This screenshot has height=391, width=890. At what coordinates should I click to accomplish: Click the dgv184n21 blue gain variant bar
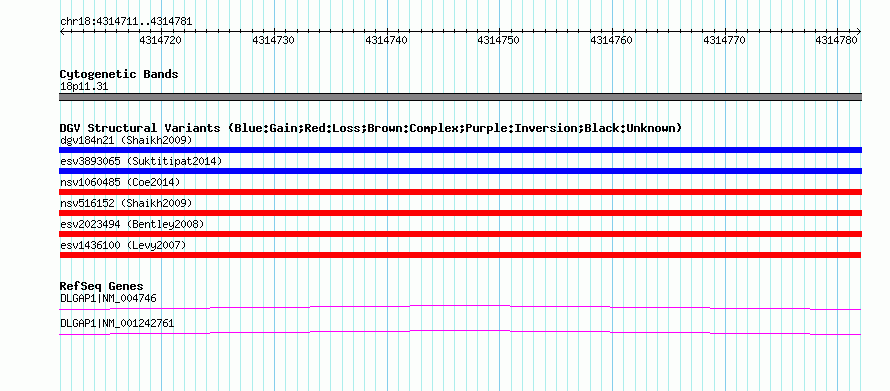(x=460, y=150)
